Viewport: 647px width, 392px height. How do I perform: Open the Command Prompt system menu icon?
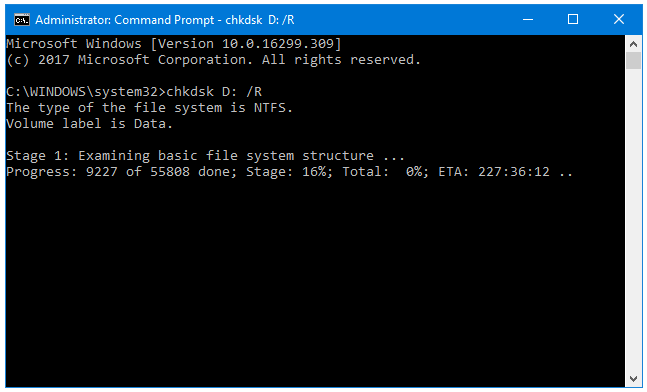coord(22,19)
